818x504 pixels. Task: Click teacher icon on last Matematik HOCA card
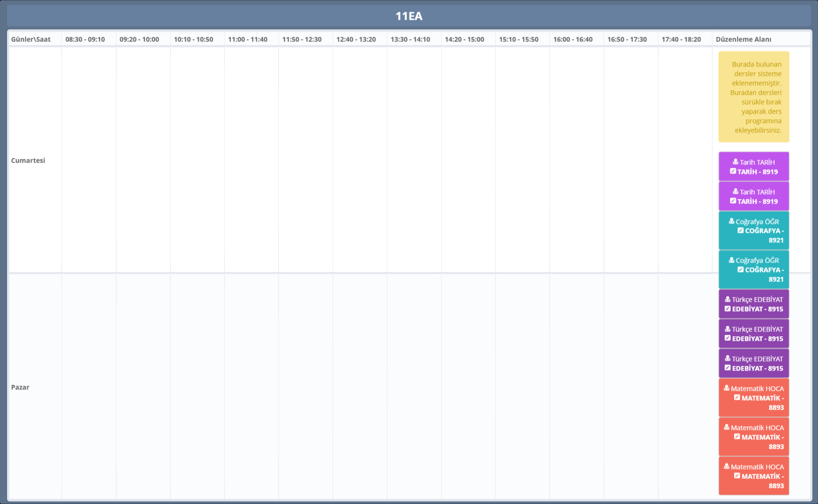[x=726, y=466]
